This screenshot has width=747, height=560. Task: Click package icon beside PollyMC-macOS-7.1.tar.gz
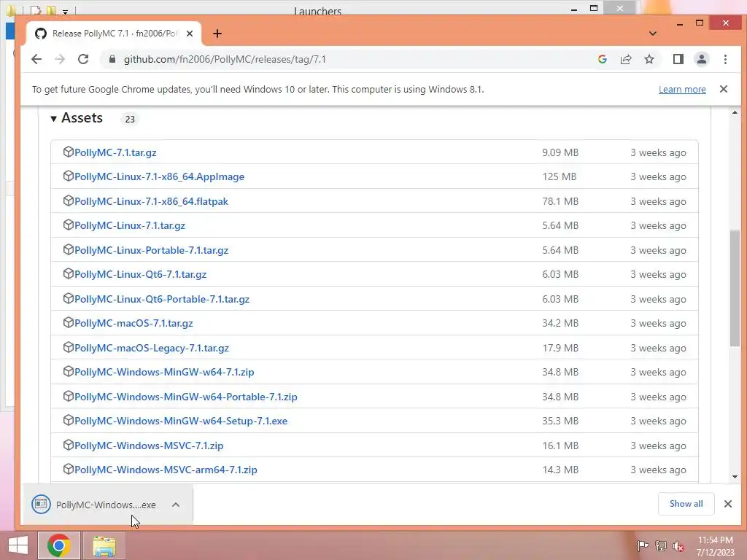click(x=68, y=323)
